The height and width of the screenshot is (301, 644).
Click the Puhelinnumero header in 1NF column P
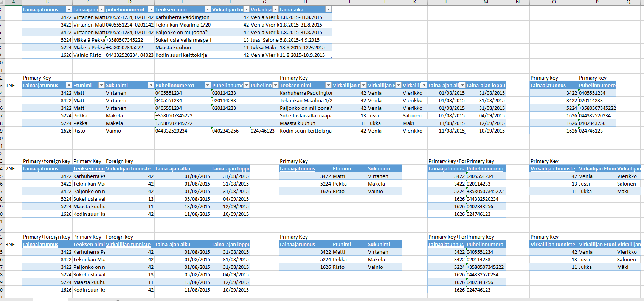pyautogui.click(x=597, y=85)
